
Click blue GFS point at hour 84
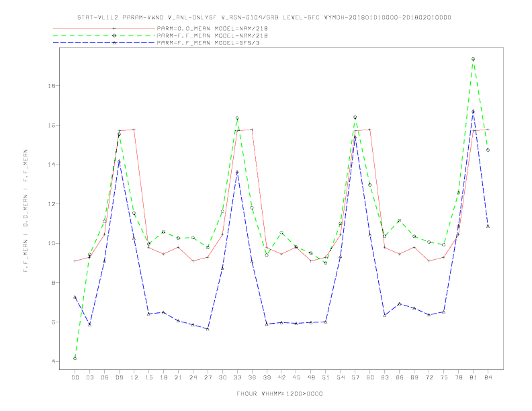click(x=488, y=226)
